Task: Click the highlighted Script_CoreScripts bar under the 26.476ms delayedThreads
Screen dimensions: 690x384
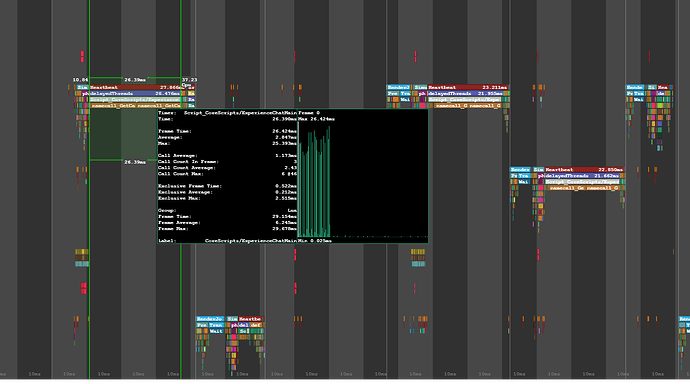Action: pyautogui.click(x=135, y=100)
